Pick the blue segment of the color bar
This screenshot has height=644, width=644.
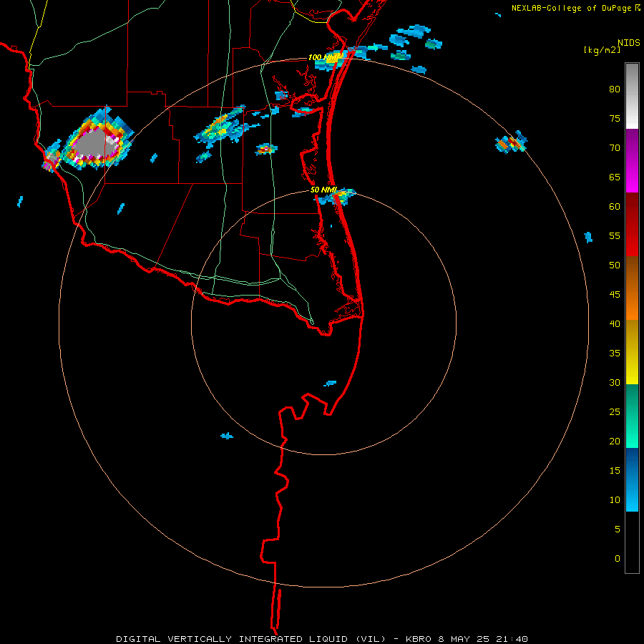632,479
